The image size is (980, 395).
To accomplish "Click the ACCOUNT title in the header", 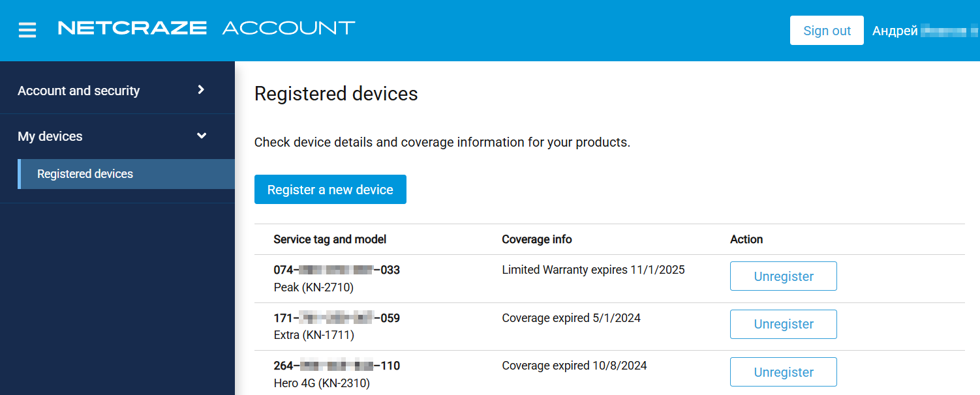I will [288, 28].
